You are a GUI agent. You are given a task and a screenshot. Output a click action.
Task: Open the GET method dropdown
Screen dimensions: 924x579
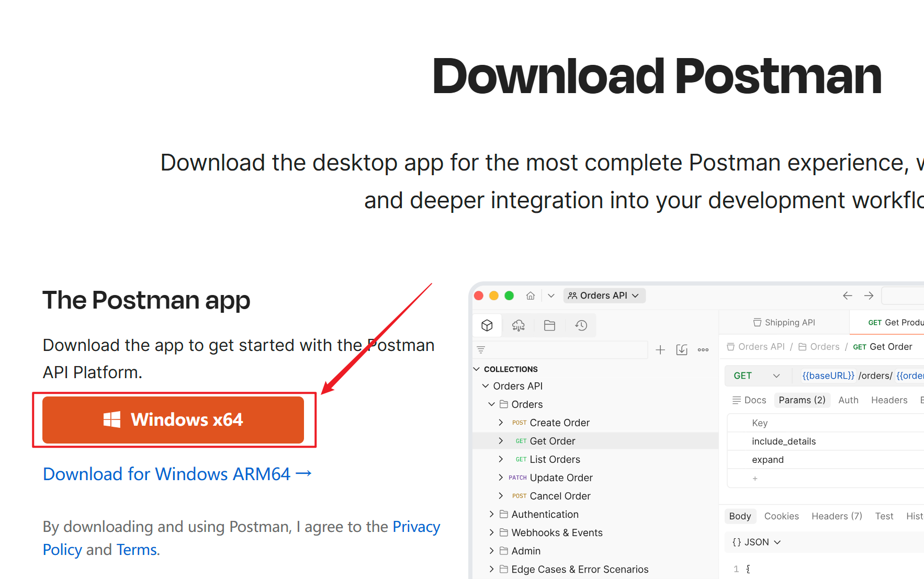(757, 376)
